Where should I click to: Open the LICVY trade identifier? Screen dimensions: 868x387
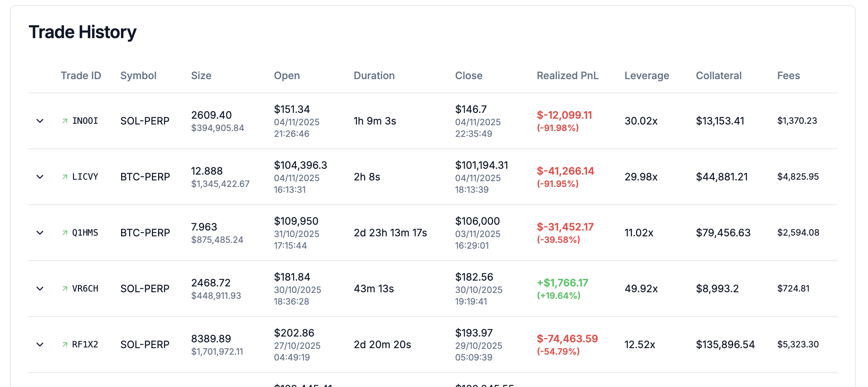coord(85,176)
